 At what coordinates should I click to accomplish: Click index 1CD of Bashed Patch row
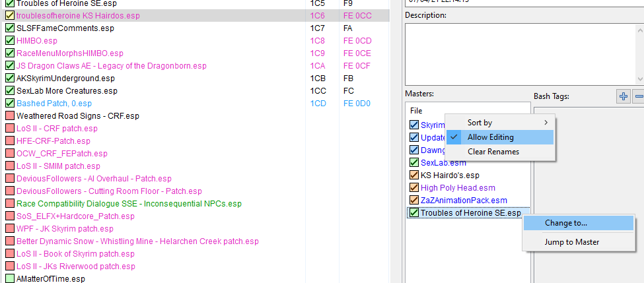[x=318, y=104]
